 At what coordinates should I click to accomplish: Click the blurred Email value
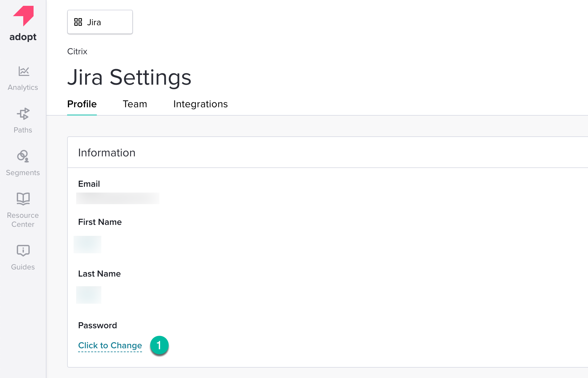(118, 198)
